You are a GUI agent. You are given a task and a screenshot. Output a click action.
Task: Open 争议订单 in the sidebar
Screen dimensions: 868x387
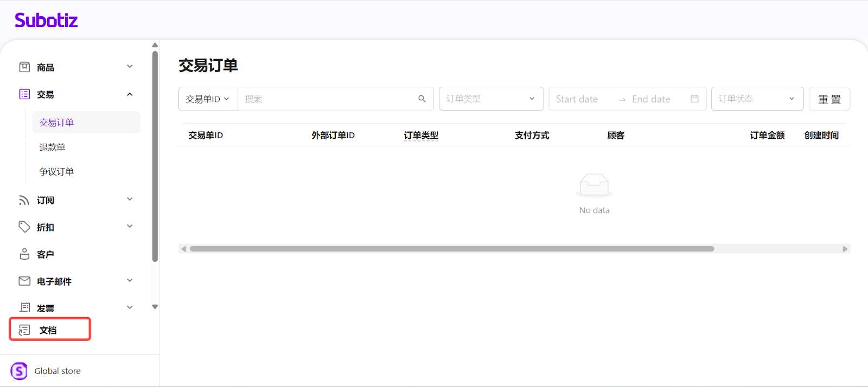56,172
